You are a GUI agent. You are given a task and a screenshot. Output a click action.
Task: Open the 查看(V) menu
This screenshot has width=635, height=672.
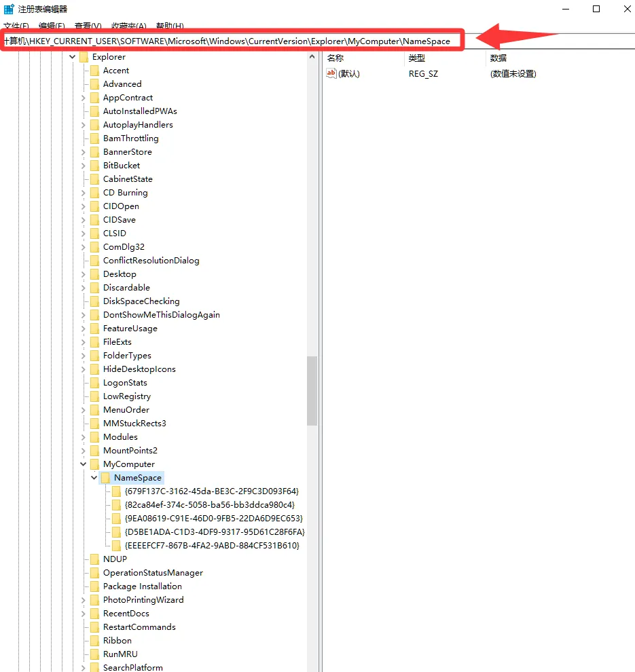click(88, 26)
